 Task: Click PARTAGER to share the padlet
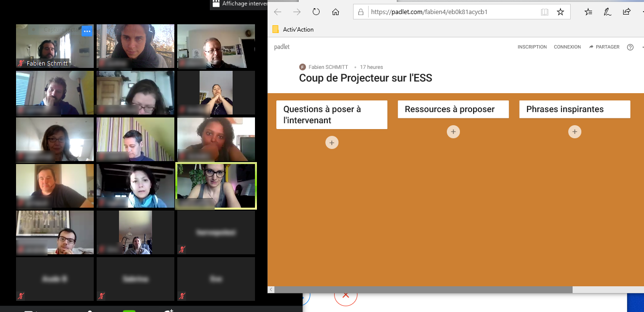(604, 47)
